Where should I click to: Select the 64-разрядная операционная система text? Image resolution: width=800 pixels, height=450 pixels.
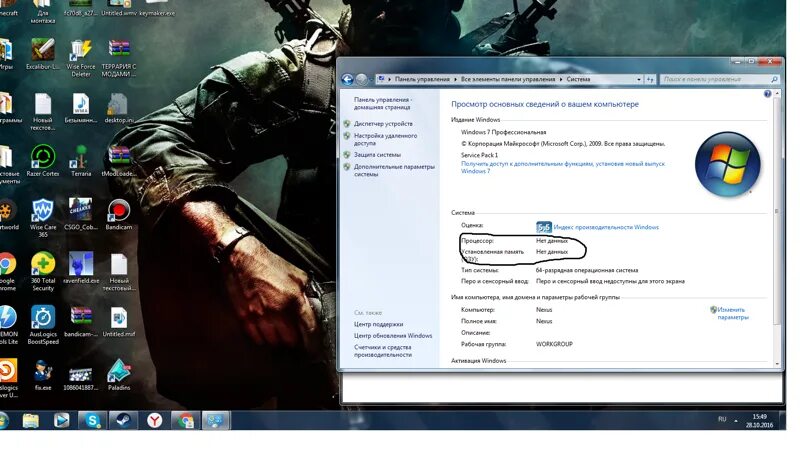(x=587, y=270)
